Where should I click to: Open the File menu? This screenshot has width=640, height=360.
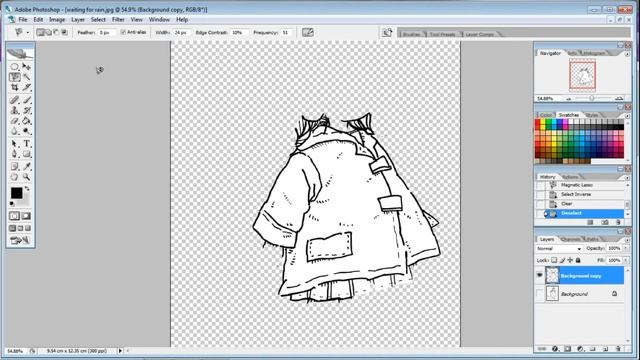coord(23,20)
